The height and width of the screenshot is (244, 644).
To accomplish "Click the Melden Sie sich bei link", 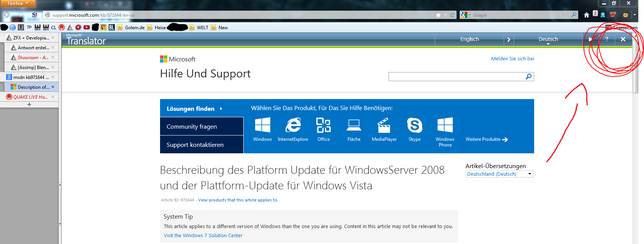I will pyautogui.click(x=512, y=58).
